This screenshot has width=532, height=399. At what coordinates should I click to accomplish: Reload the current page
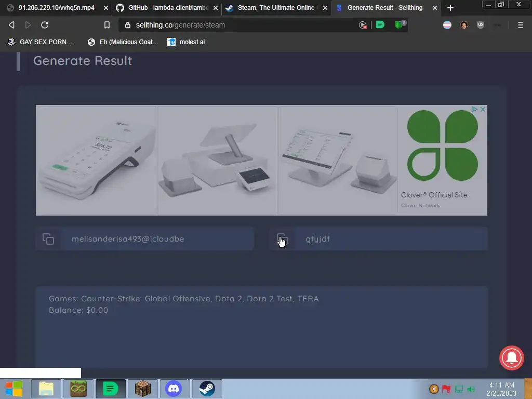[45, 25]
